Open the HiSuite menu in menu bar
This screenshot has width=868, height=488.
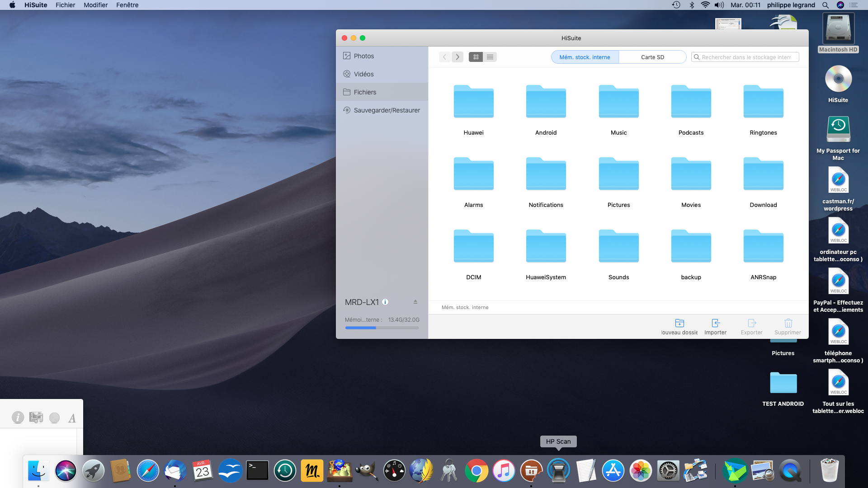click(36, 5)
